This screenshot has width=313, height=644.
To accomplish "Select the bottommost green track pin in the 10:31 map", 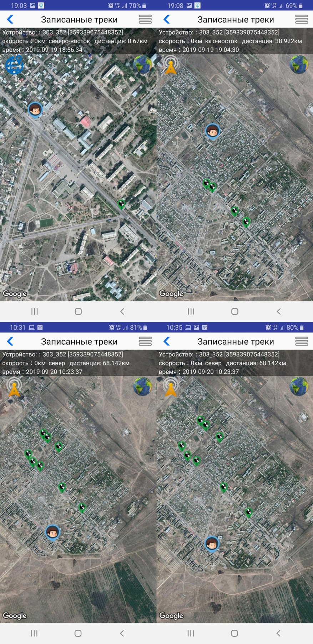I will [82, 508].
